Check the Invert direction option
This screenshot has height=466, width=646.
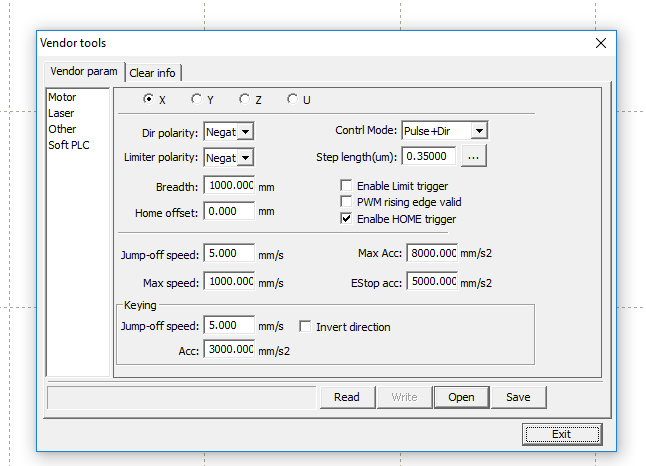[x=307, y=327]
